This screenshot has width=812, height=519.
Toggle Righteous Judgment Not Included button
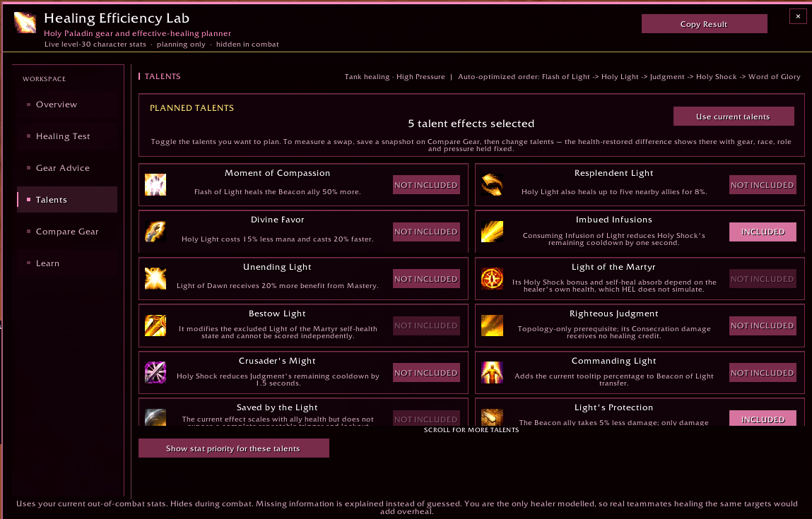(763, 326)
